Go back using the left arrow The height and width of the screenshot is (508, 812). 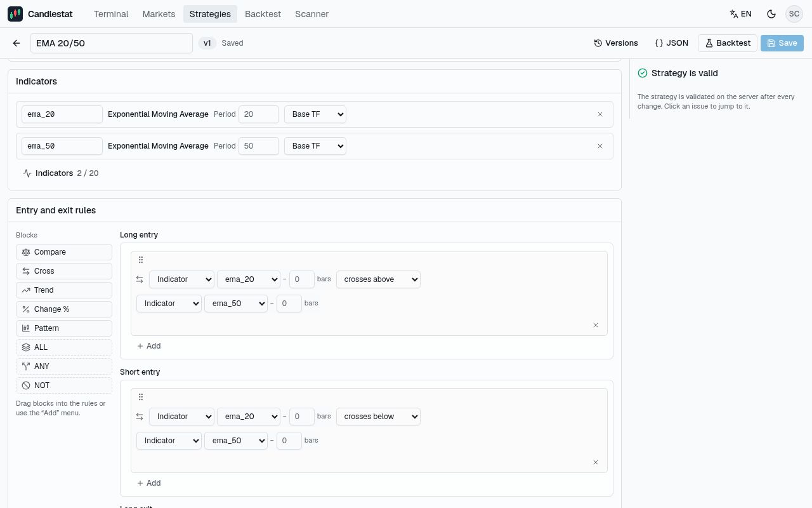16,43
